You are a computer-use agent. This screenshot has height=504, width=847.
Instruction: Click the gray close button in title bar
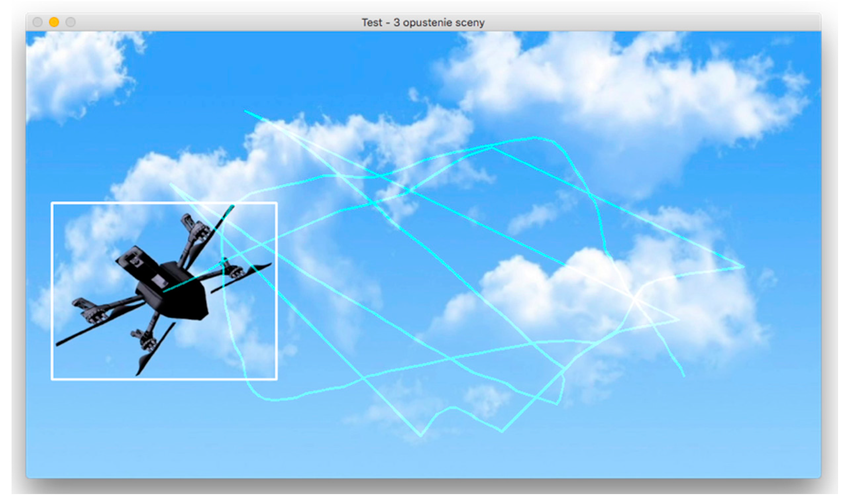(37, 23)
